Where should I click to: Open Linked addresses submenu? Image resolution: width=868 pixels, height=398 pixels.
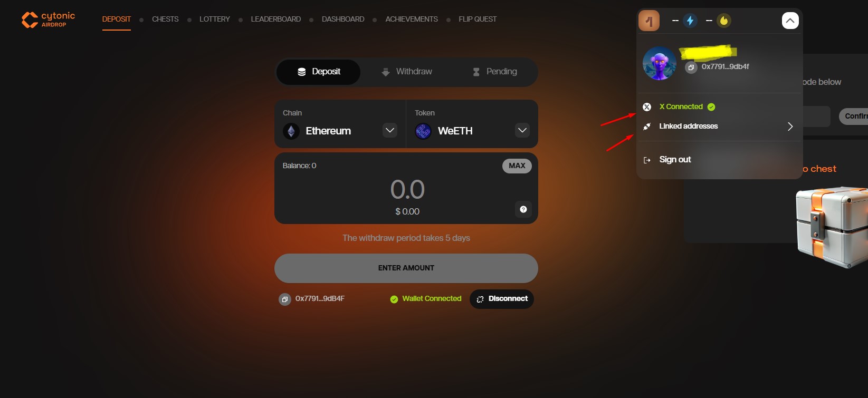(720, 127)
